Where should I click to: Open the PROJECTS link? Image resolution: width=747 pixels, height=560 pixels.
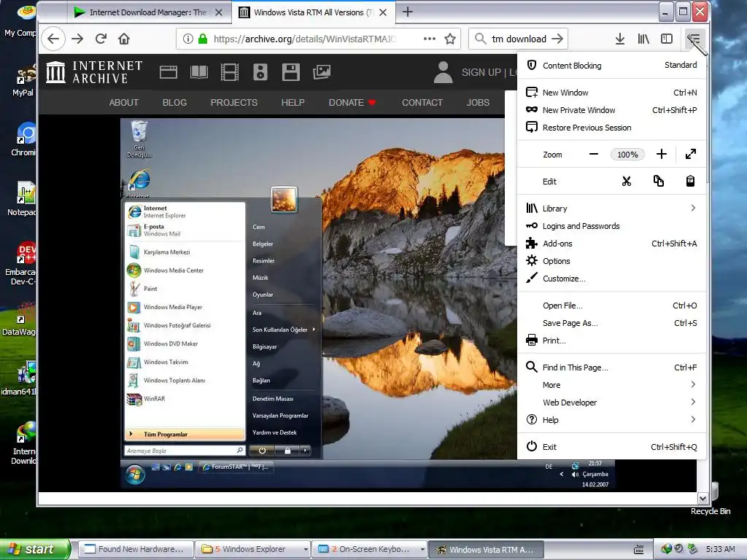234,102
